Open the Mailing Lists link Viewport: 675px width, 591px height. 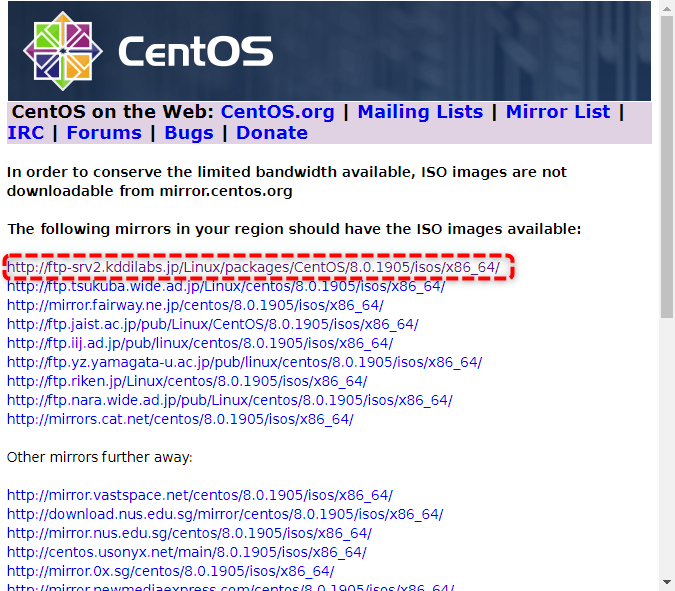pos(420,112)
